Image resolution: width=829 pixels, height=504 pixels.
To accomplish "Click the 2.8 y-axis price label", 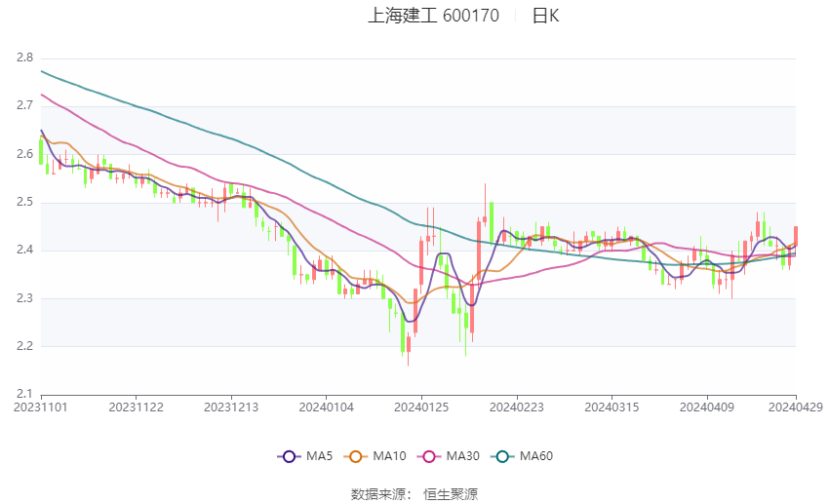I will [24, 58].
